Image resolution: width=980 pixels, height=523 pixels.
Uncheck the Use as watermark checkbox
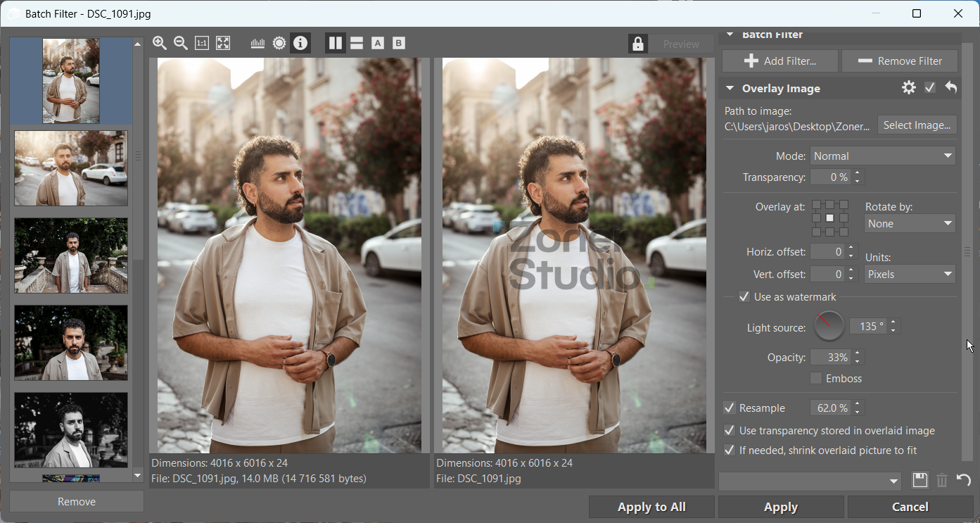[x=744, y=297]
